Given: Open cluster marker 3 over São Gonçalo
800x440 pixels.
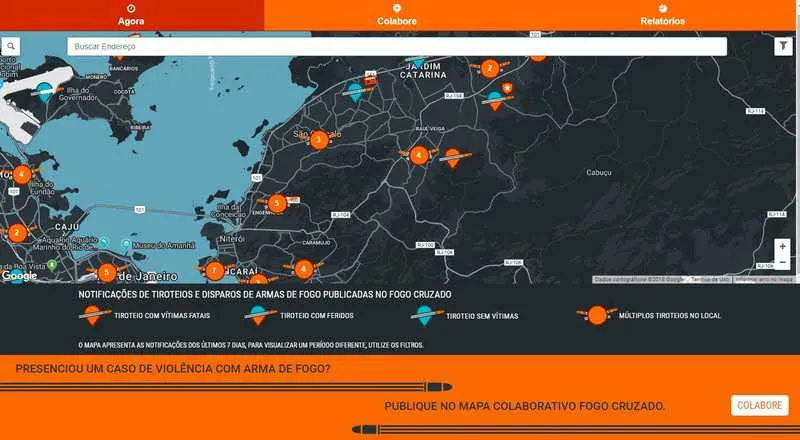Looking at the screenshot, I should [x=319, y=139].
